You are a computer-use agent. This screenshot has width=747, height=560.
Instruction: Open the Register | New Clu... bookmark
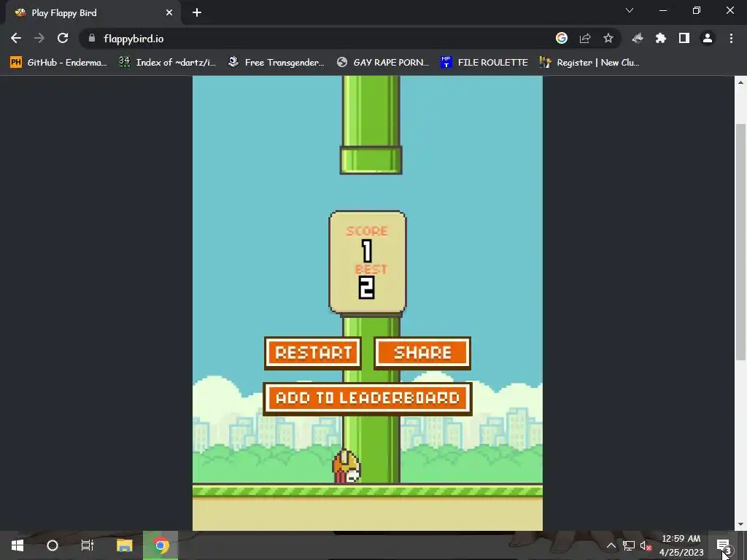point(589,63)
